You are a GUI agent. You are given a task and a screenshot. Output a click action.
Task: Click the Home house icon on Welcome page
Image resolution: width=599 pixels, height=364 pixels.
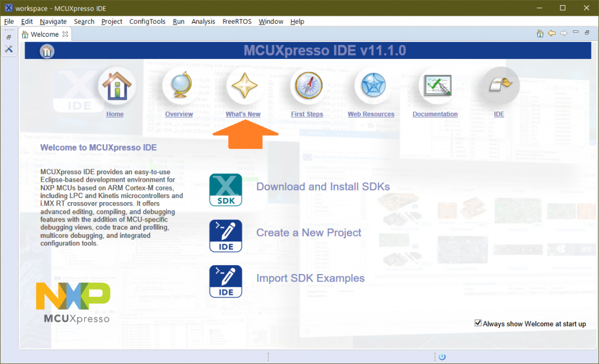116,86
